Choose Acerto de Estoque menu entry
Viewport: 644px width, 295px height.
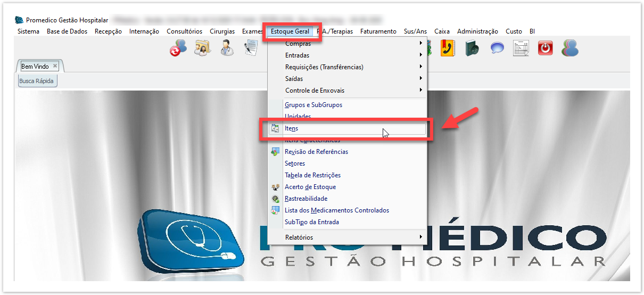[310, 187]
